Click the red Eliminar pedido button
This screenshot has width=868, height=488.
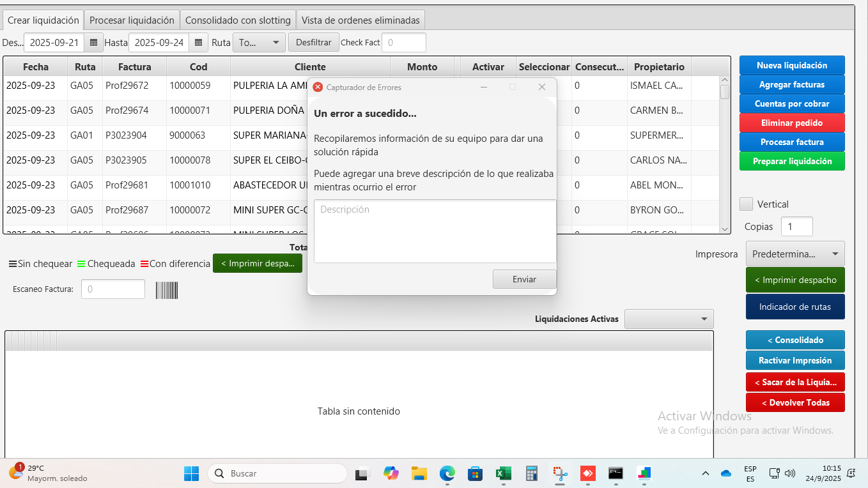[792, 123]
